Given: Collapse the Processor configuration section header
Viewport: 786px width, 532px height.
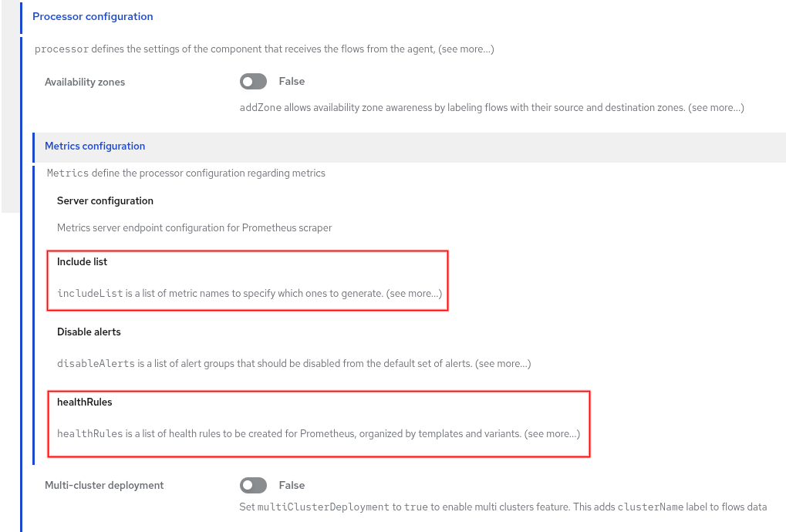Looking at the screenshot, I should point(93,16).
